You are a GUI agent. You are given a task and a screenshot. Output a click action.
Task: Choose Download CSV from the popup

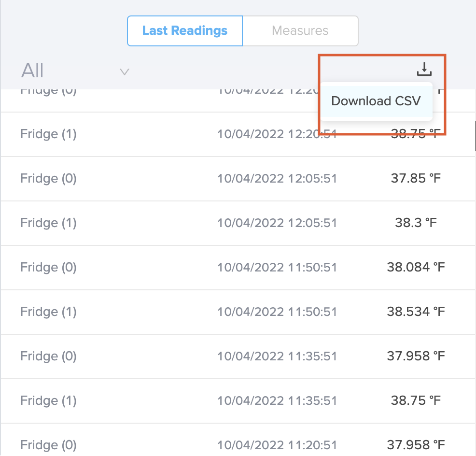(x=376, y=101)
